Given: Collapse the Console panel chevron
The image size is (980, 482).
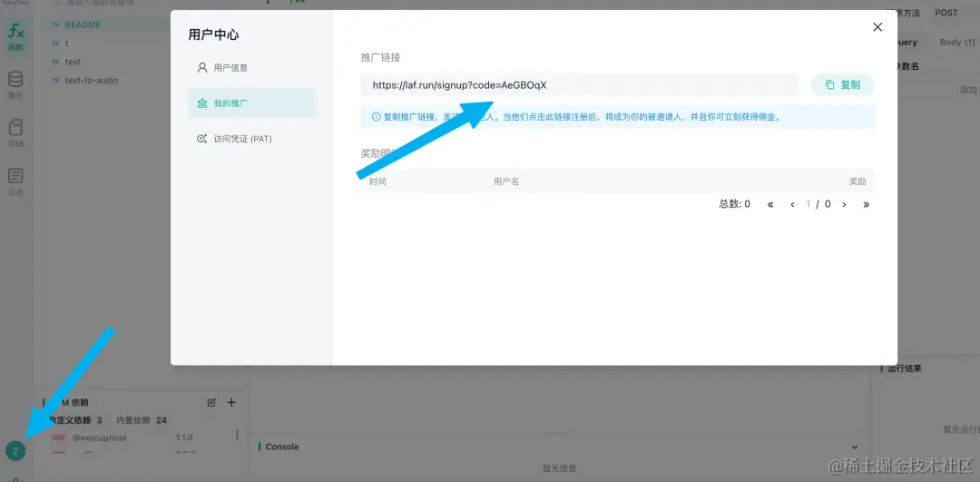Looking at the screenshot, I should point(855,447).
